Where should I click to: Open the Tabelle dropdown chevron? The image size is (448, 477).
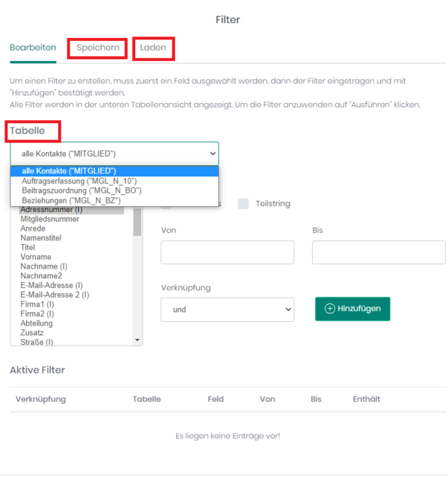[x=213, y=154]
